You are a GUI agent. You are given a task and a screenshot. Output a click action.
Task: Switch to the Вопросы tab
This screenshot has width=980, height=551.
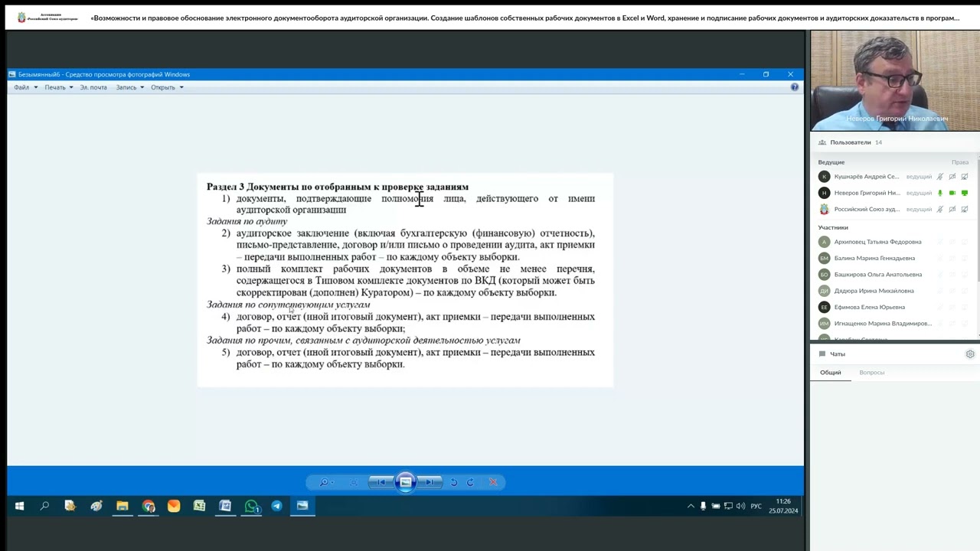871,373
